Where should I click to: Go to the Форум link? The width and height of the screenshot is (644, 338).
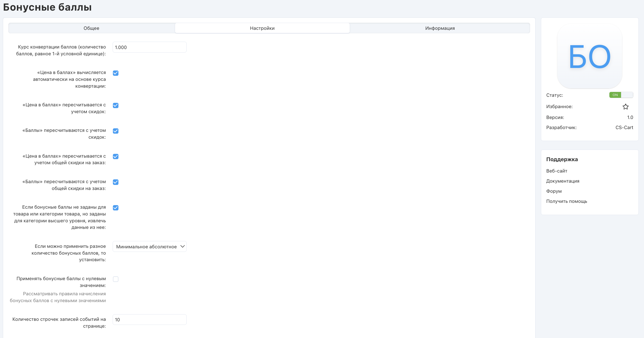coord(554,191)
